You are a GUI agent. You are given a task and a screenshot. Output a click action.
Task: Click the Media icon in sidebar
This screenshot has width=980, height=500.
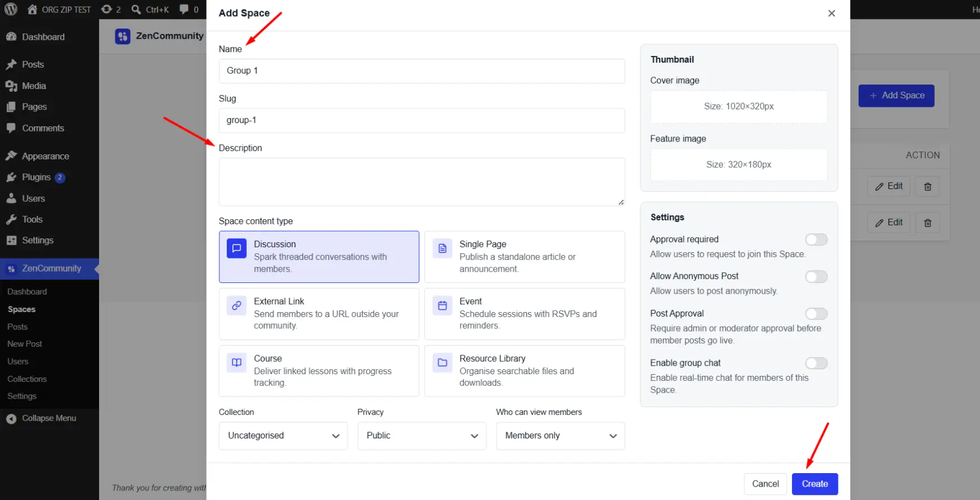[11, 86]
